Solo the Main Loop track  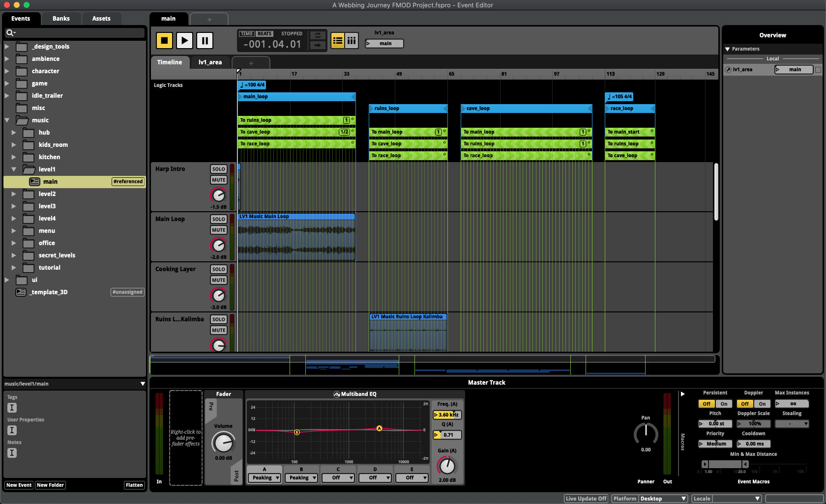(219, 219)
